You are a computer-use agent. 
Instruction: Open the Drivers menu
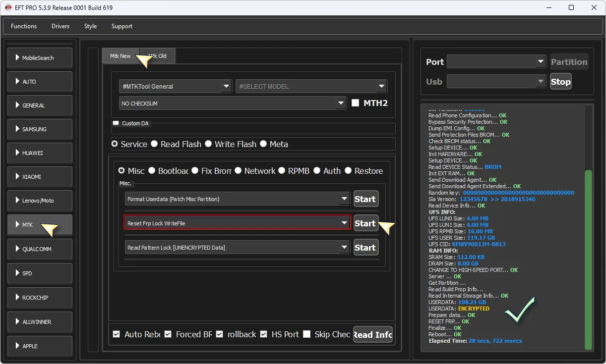click(x=61, y=26)
